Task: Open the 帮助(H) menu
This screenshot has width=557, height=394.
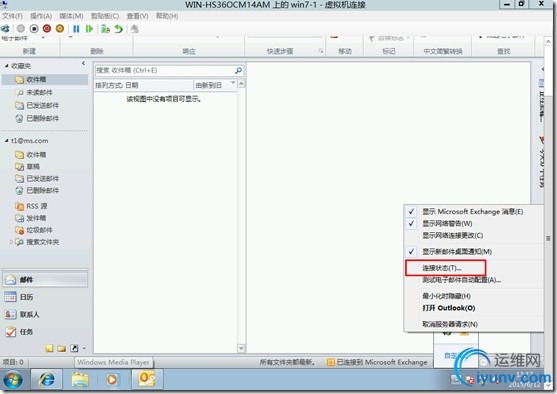Action: (x=167, y=16)
